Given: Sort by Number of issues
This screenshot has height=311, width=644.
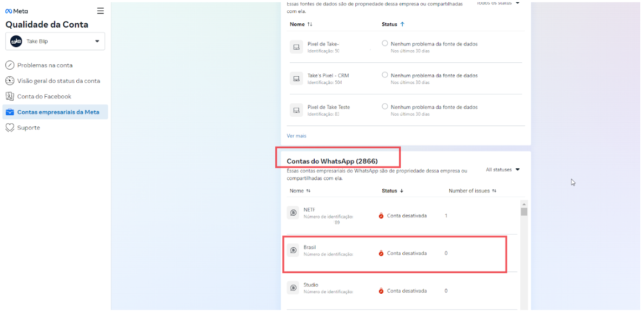Looking at the screenshot, I should (473, 190).
